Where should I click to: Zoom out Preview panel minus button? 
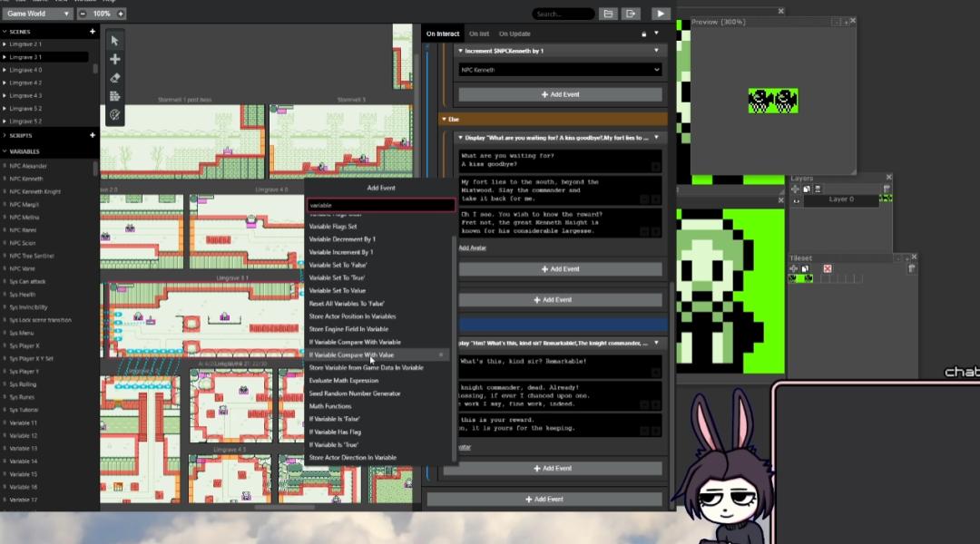click(836, 23)
